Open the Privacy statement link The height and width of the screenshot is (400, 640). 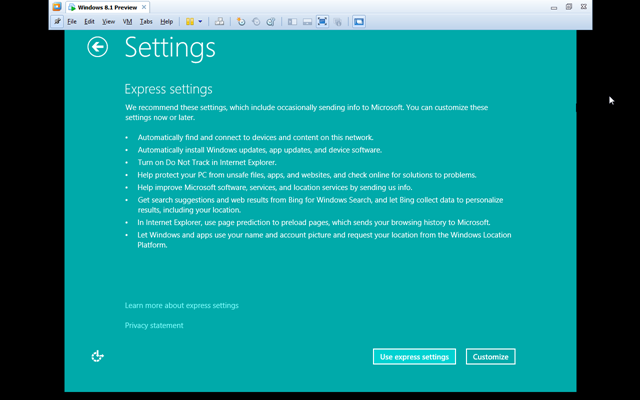154,325
